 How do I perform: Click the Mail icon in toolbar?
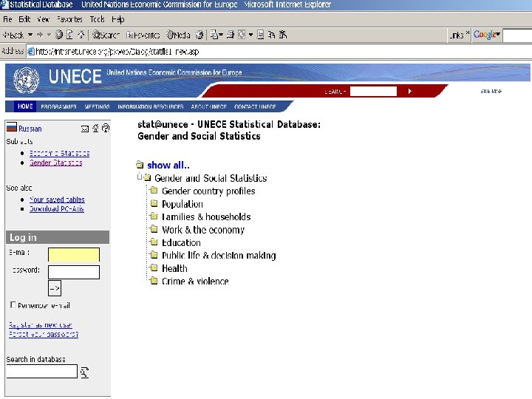tap(214, 35)
